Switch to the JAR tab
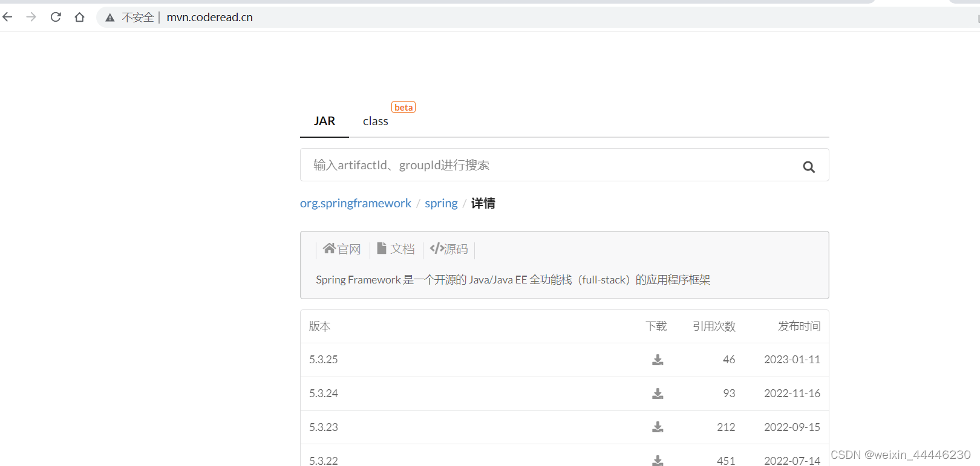Image resolution: width=980 pixels, height=466 pixels. [324, 121]
